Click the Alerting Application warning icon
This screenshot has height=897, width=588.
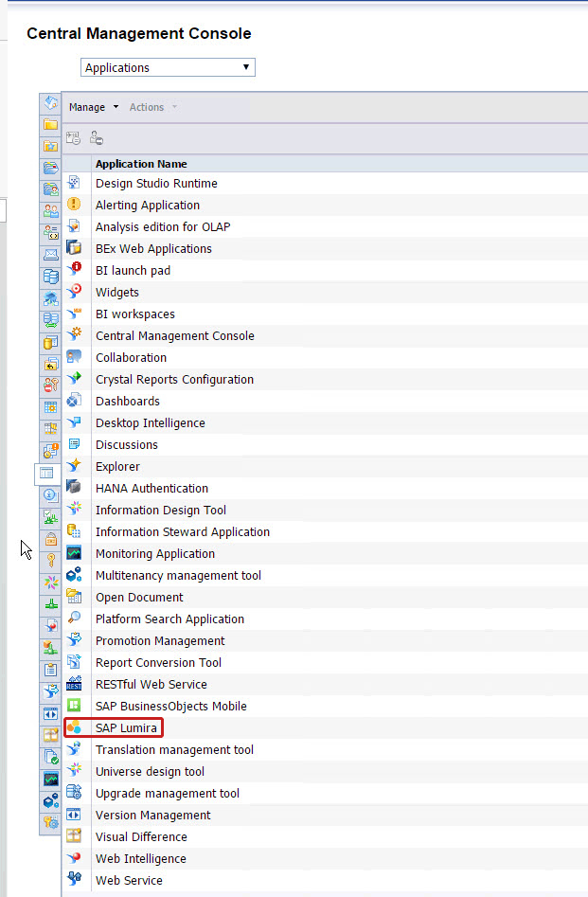pos(74,205)
